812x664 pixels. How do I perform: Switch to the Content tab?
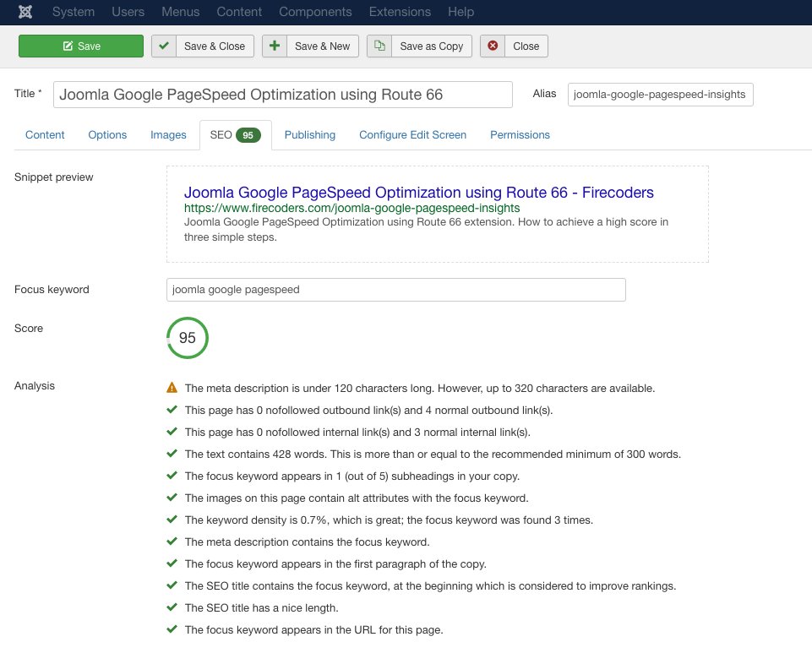pos(45,134)
